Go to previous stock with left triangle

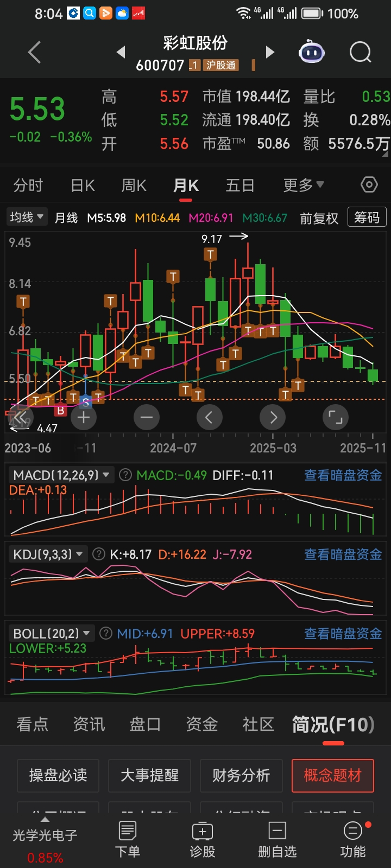tap(121, 52)
